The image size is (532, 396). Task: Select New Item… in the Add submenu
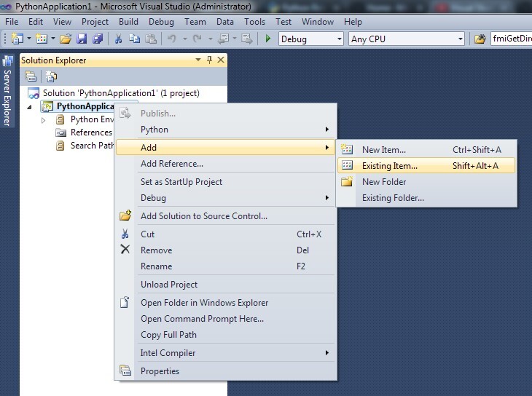click(426, 149)
